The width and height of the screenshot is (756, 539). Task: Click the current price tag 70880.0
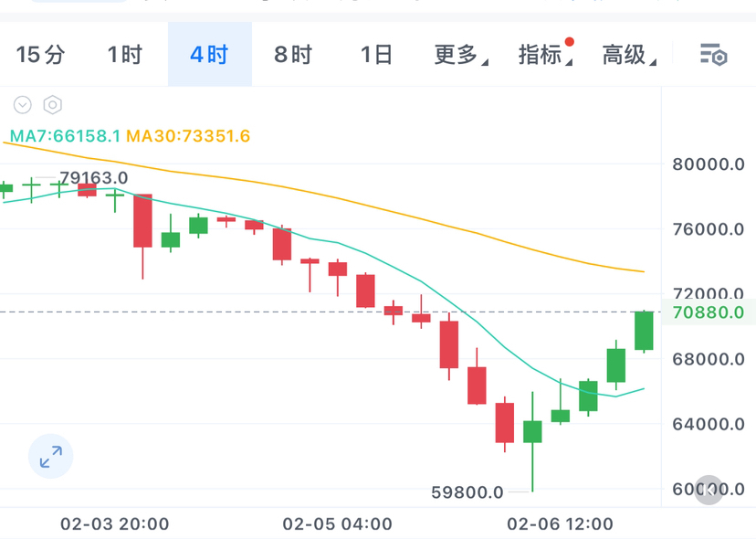tap(708, 312)
